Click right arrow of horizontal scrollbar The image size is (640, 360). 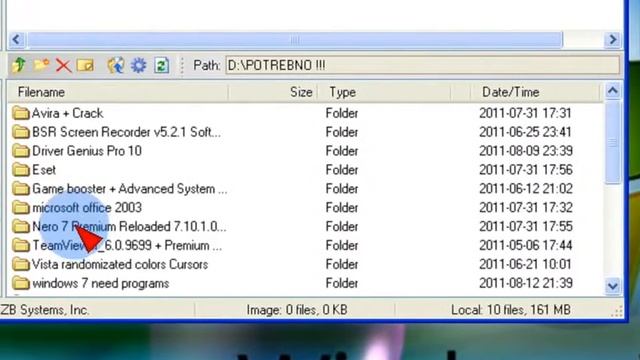(613, 40)
